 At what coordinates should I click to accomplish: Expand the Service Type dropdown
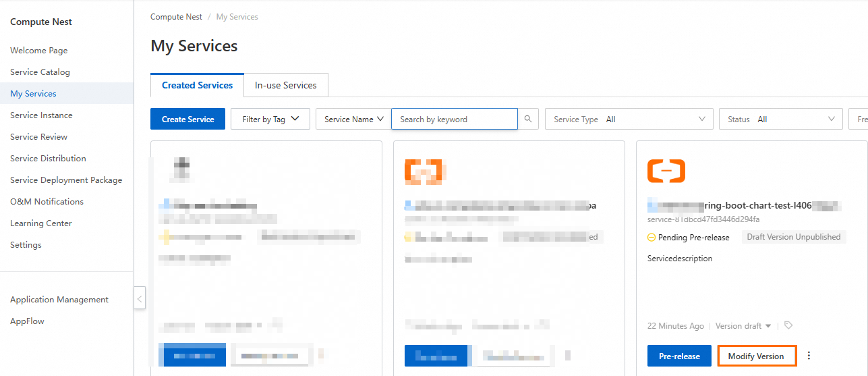pos(629,119)
